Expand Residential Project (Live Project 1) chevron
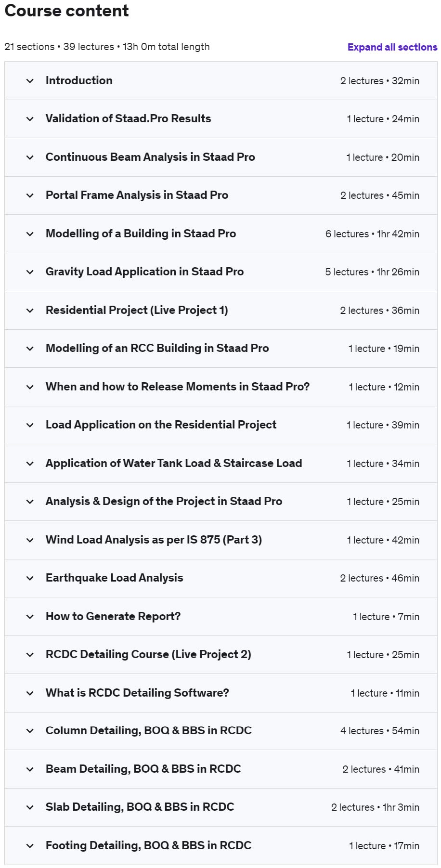Image resolution: width=441 pixels, height=868 pixels. click(x=30, y=311)
